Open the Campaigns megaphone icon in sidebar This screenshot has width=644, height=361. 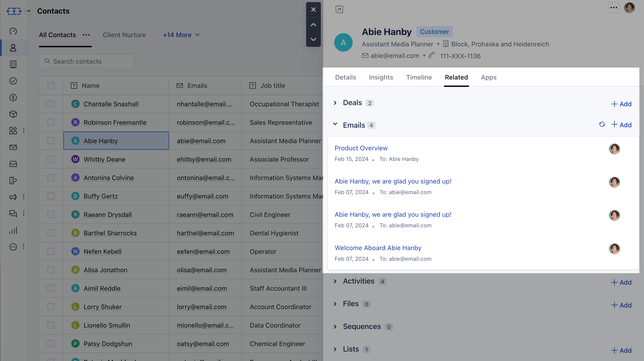coord(13,197)
